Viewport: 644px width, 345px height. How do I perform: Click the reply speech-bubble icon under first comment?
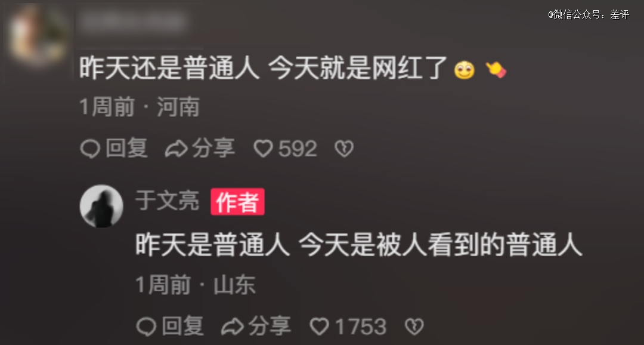[x=90, y=149]
